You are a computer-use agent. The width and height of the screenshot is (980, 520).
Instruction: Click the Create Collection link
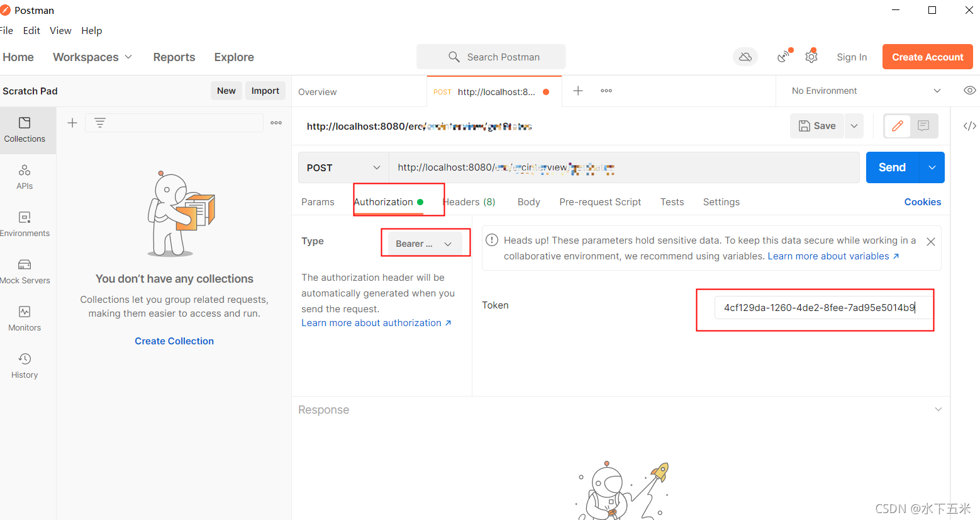pos(174,341)
